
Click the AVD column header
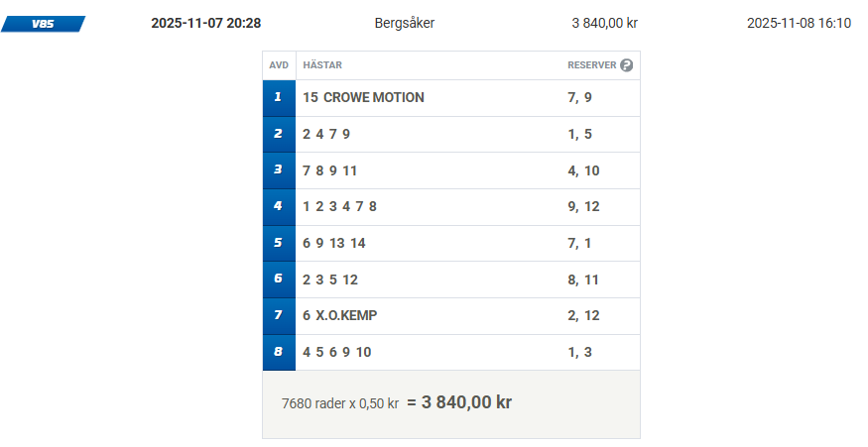tap(279, 65)
